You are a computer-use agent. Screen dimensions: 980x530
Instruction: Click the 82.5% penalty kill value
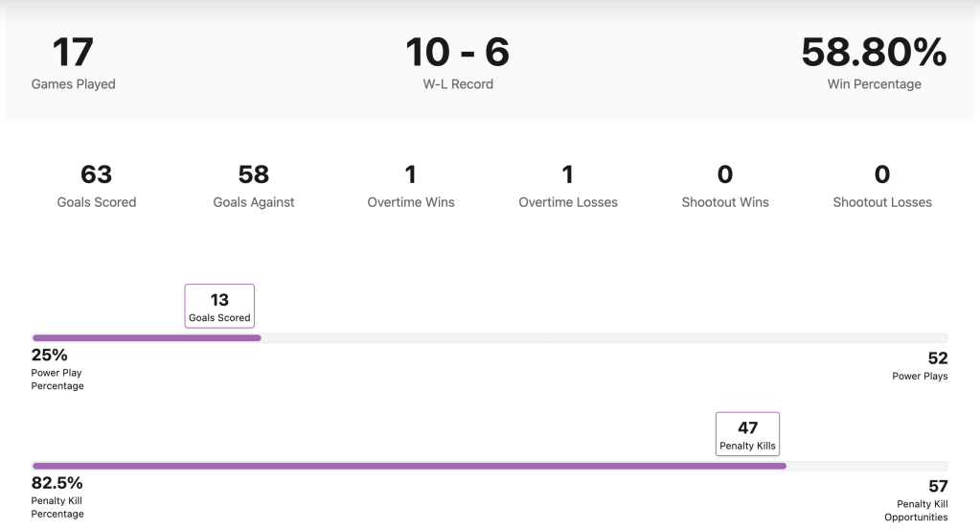(57, 483)
